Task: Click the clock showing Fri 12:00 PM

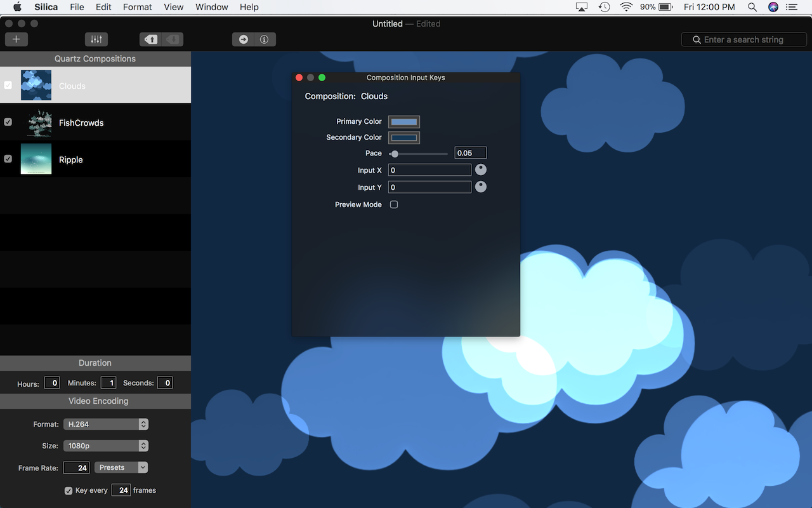Action: (x=710, y=7)
